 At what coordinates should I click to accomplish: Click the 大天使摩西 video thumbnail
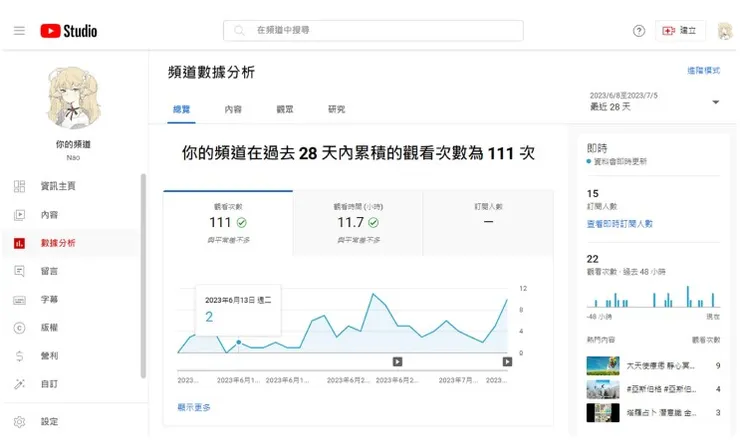[603, 366]
